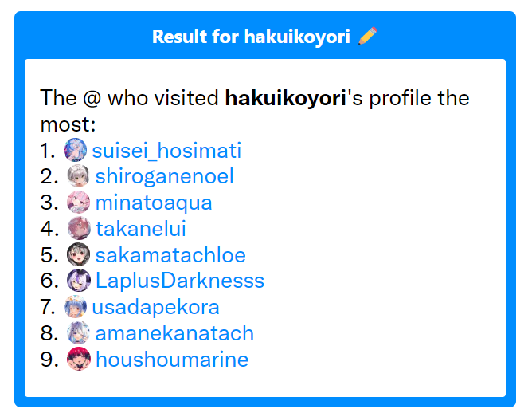Click houshoumarine's red avatar
Screen dimensions: 532x417
[x=79, y=359]
